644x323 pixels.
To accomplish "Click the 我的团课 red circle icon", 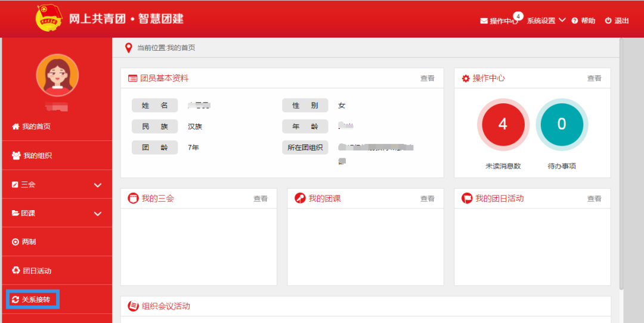I will tap(301, 199).
